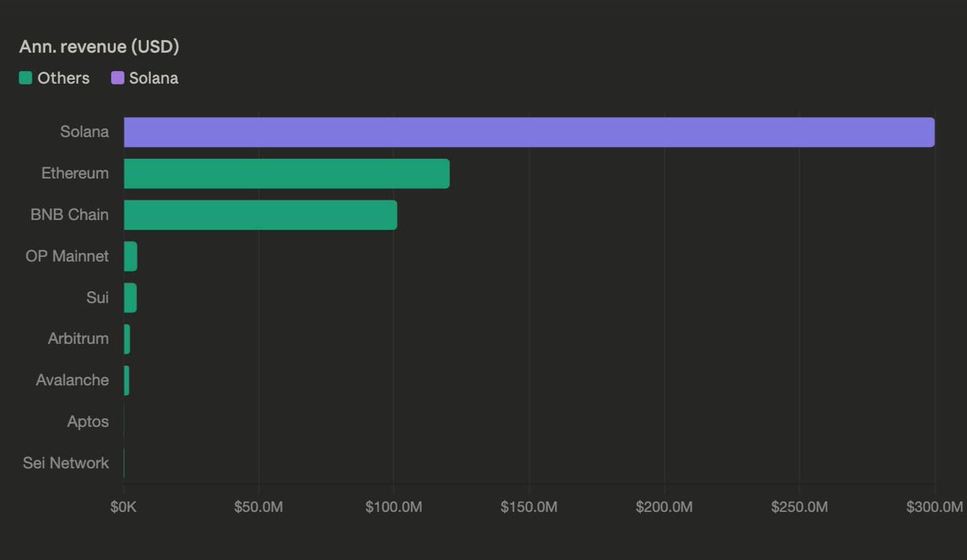Screen dimensions: 967x560
Task: Click the '$250.0M' x-axis tick label
Action: coord(799,507)
